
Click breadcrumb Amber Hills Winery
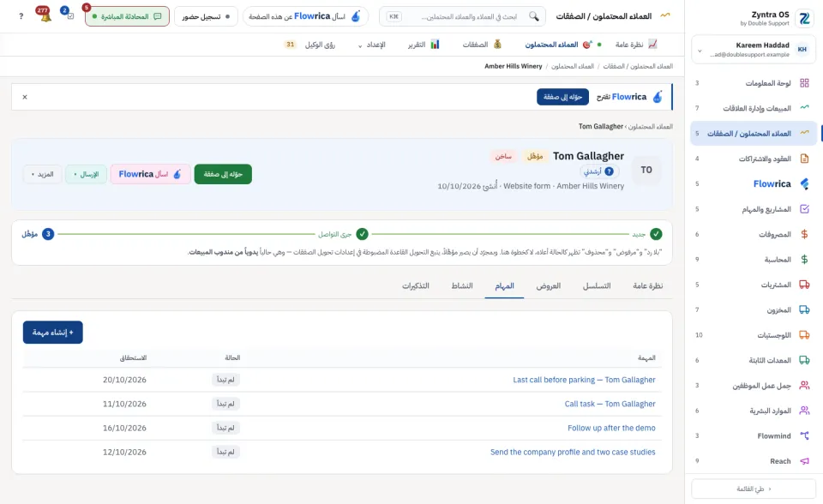click(x=514, y=66)
